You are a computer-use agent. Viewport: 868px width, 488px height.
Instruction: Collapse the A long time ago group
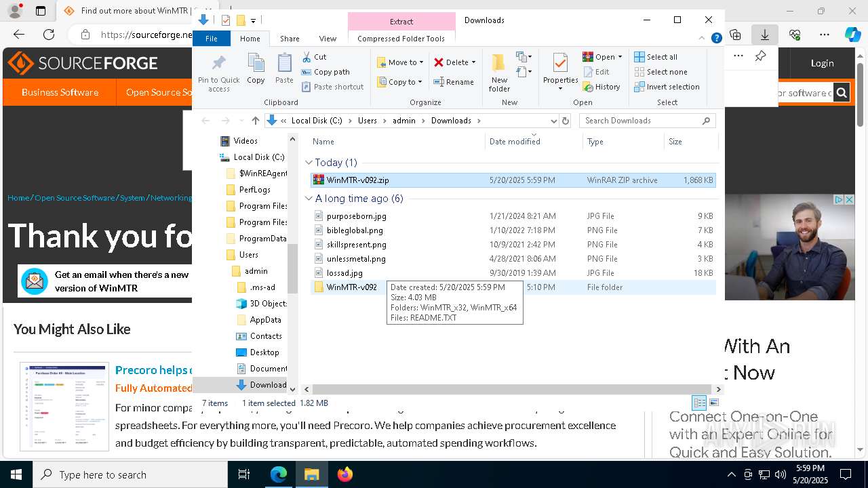(x=309, y=199)
